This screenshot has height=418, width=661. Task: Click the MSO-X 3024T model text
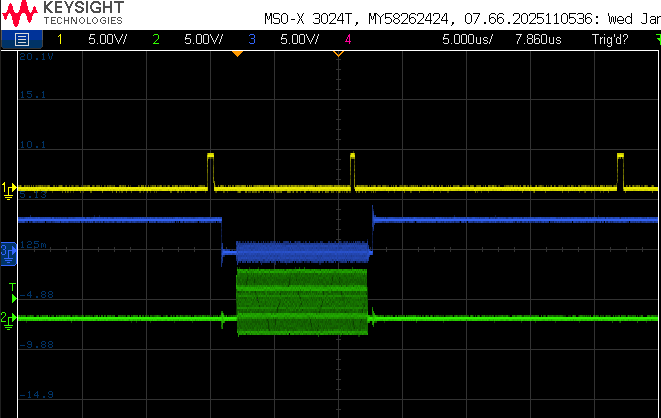coord(311,19)
